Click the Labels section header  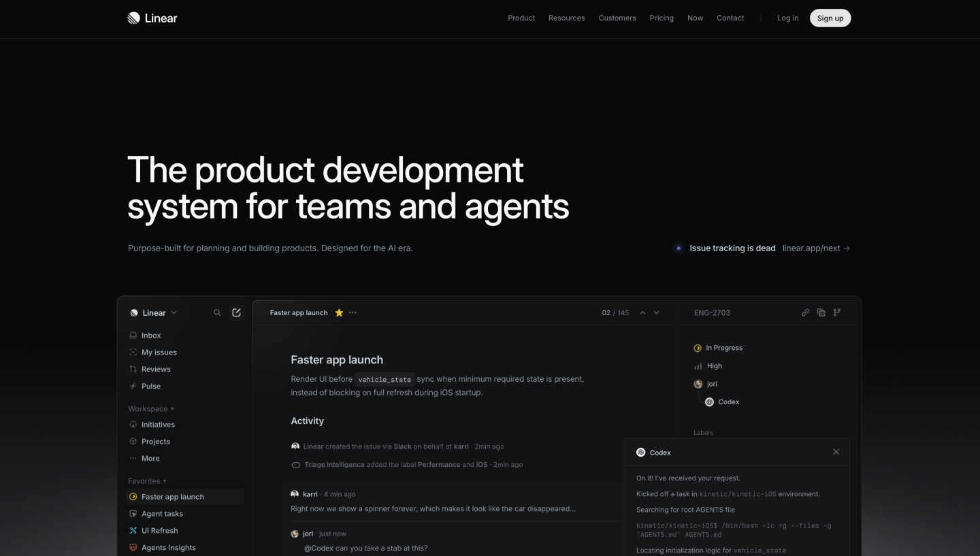[703, 433]
